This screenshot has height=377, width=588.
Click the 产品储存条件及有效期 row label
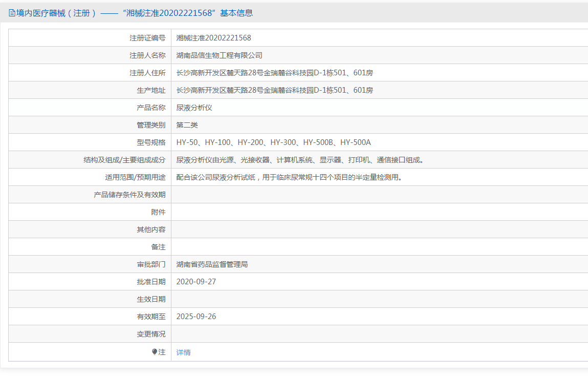tap(129, 195)
